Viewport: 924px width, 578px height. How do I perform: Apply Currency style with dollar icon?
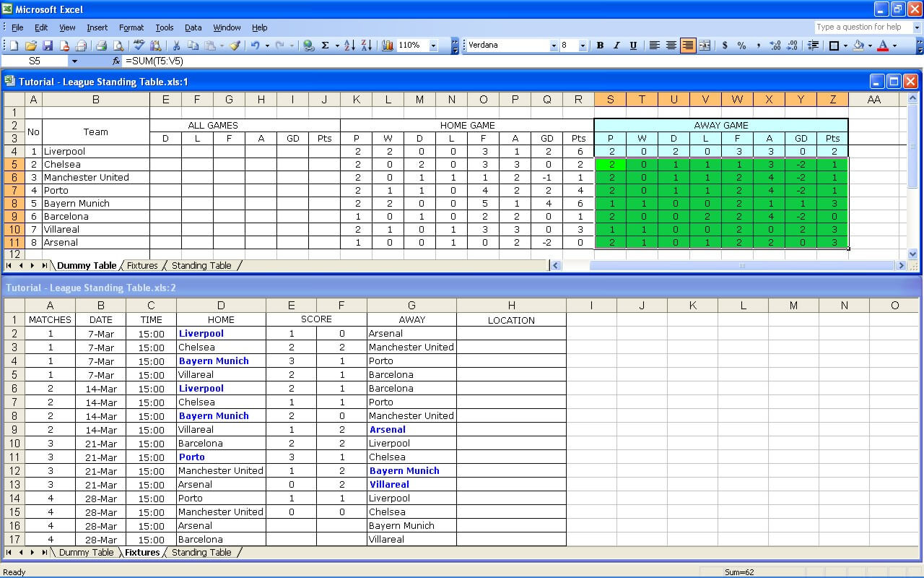tap(725, 46)
